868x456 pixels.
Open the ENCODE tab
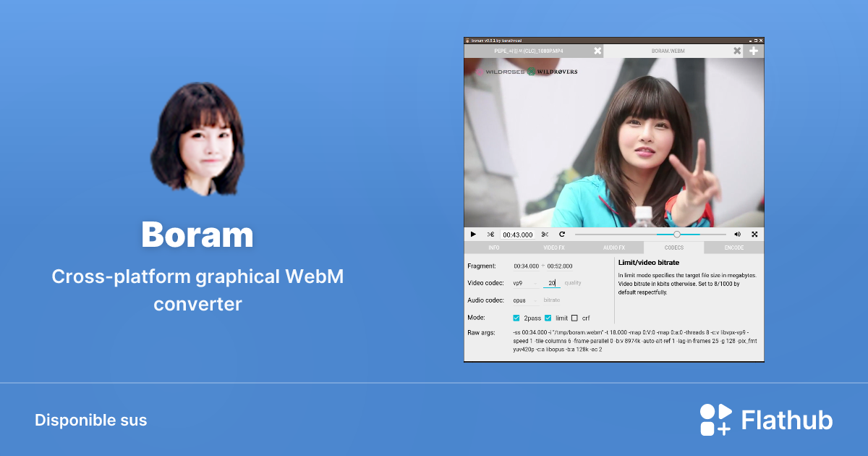[733, 248]
